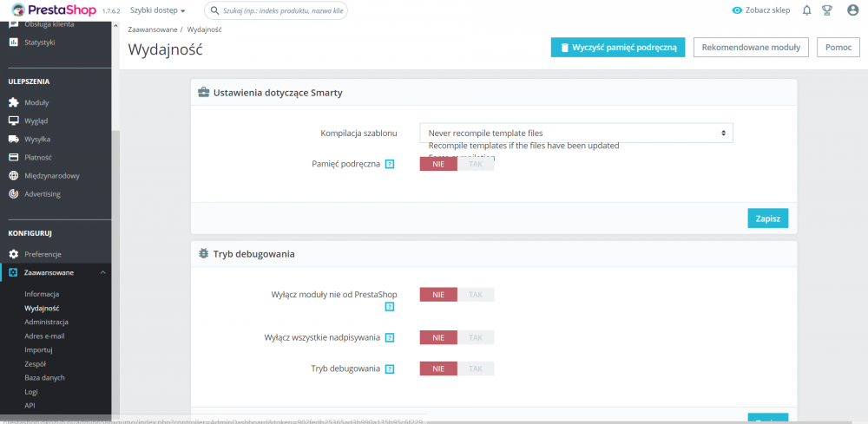Click the Wyczyść pamięć podręczną button
Image resolution: width=868 pixels, height=424 pixels.
click(x=618, y=47)
